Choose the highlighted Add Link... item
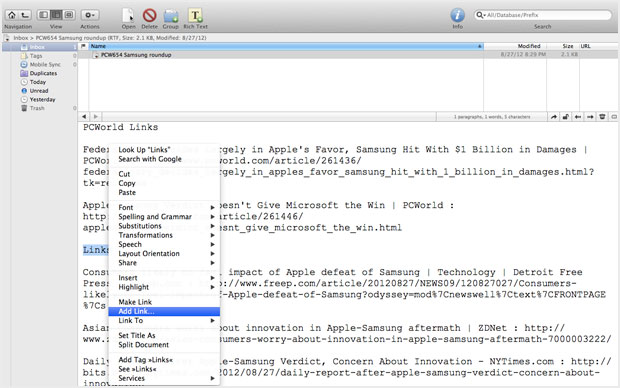 164,311
